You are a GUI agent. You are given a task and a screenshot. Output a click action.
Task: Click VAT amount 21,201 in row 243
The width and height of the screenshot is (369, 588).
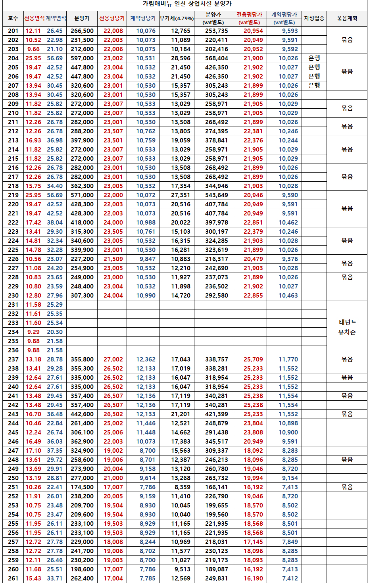point(181,414)
